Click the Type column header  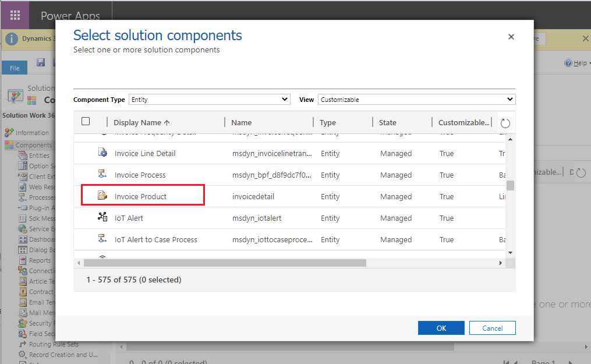tap(328, 122)
